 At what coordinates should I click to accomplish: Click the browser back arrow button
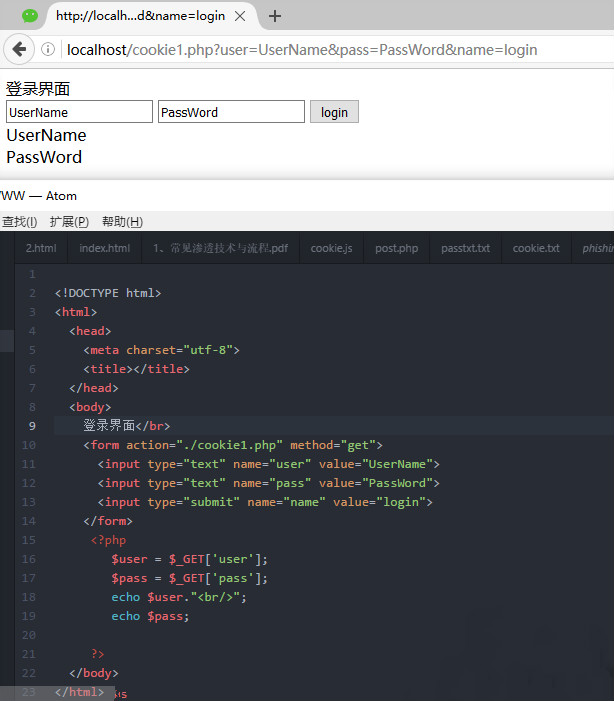[19, 49]
